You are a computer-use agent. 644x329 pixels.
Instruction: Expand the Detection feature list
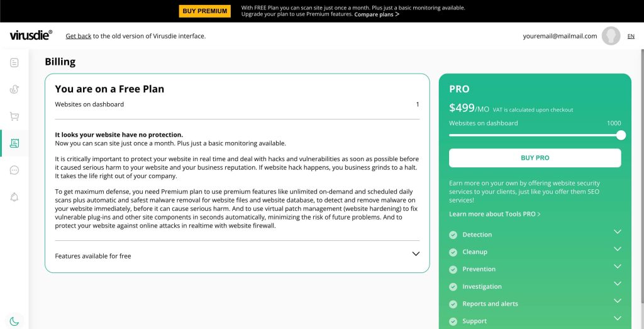pyautogui.click(x=618, y=231)
